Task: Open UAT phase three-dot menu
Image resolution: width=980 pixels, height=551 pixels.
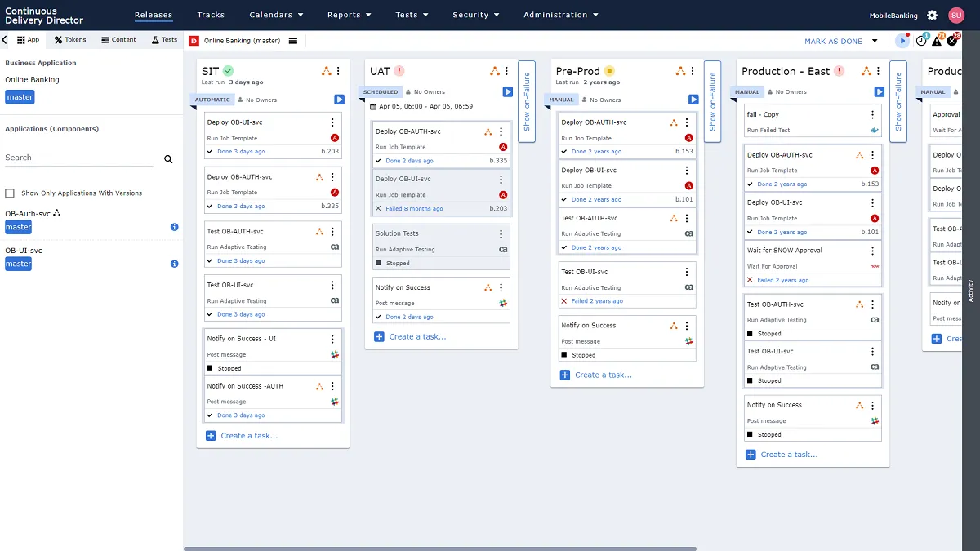Action: click(507, 72)
